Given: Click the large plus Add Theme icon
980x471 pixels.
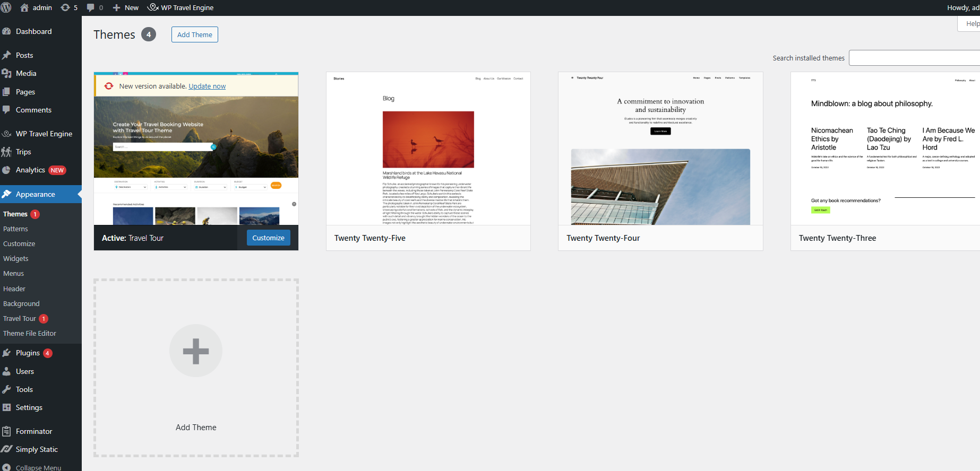Looking at the screenshot, I should pyautogui.click(x=196, y=351).
